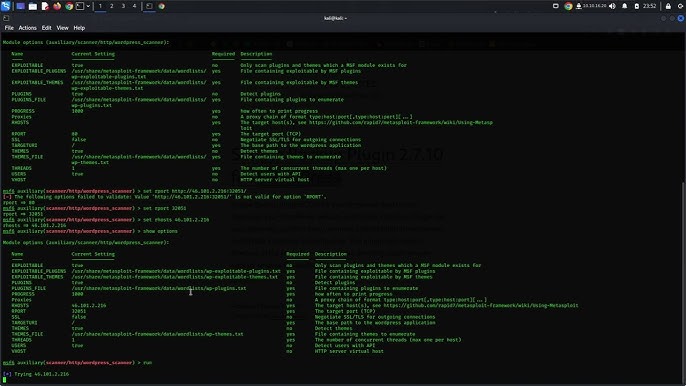Open the text editor launcher icon
Viewport: 686px width, 386px height.
pyautogui.click(x=45, y=6)
